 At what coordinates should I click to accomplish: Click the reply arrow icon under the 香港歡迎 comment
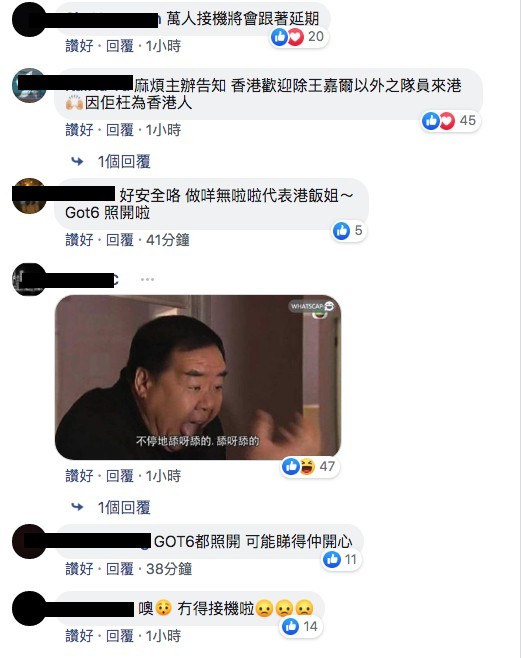77,161
